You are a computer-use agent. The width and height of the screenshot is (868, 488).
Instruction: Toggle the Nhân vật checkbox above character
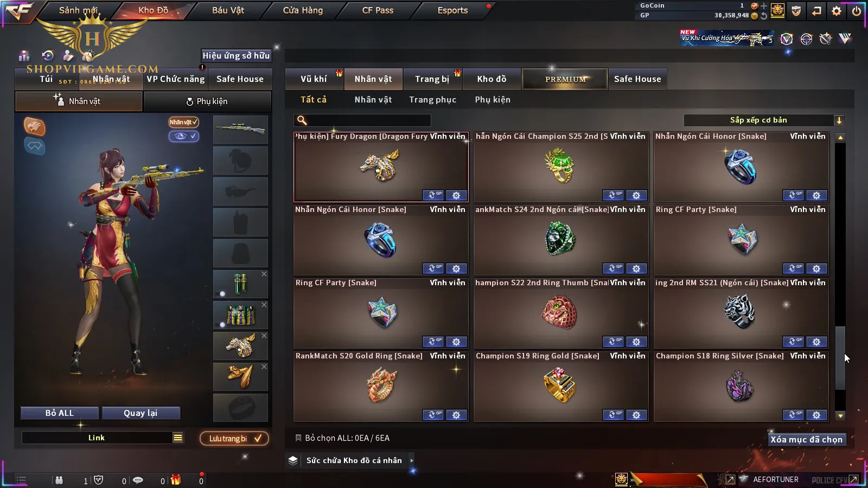(183, 122)
